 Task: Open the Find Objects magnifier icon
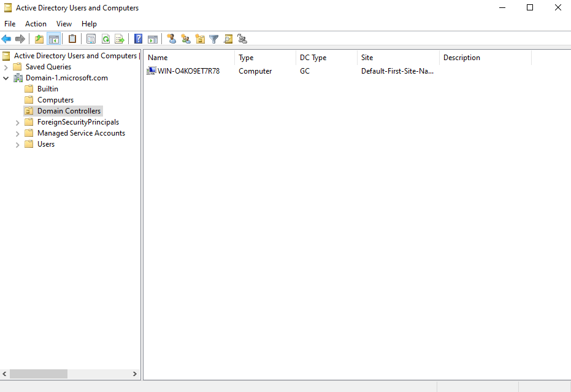click(x=228, y=39)
